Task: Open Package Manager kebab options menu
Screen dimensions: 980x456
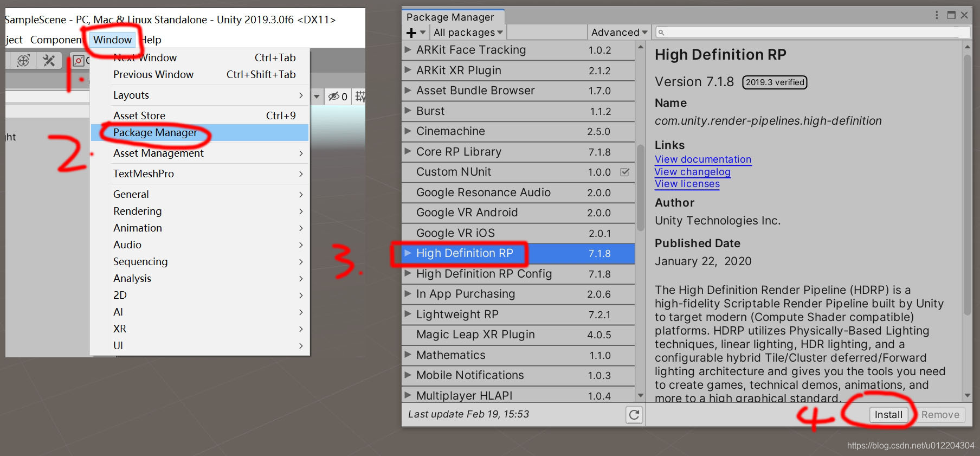Action: coord(937,15)
